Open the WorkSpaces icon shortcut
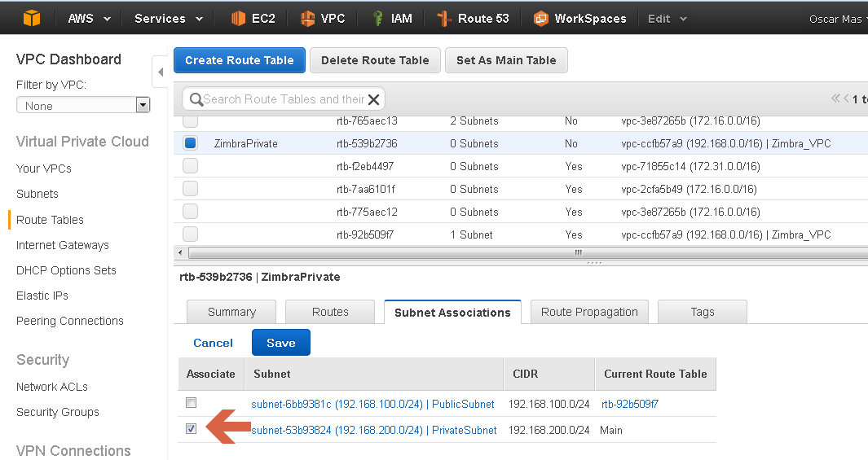This screenshot has height=460, width=868. click(541, 18)
